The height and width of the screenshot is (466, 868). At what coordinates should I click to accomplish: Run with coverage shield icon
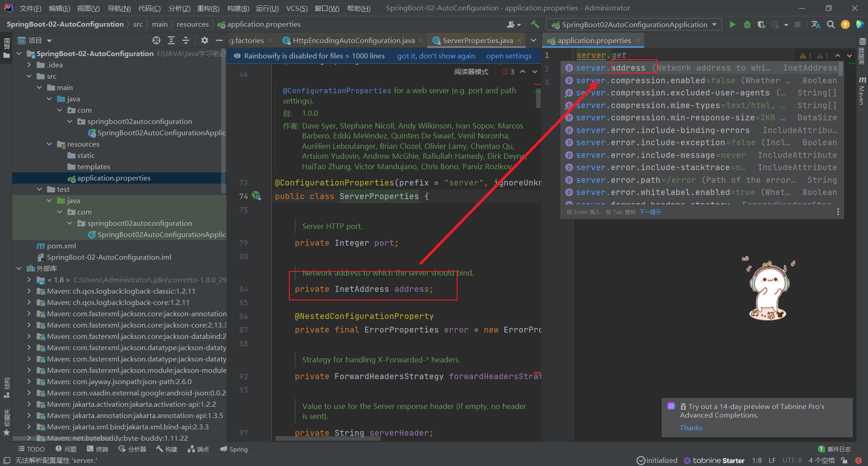761,24
